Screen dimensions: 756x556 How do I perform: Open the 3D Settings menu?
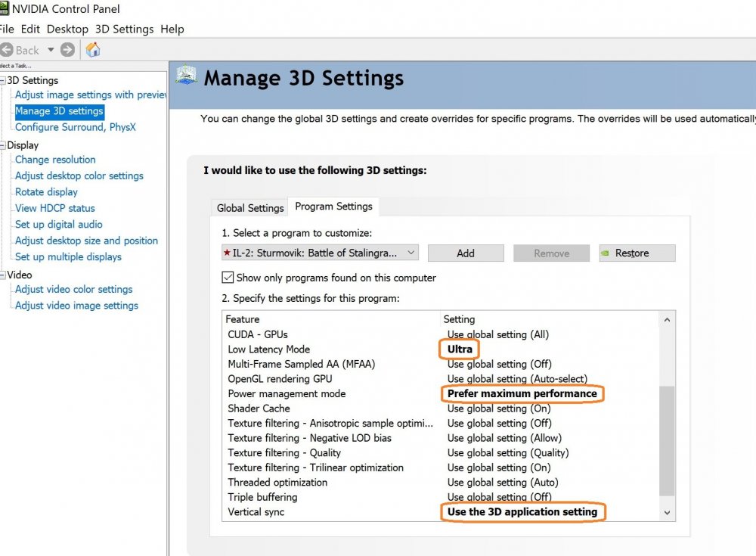124,29
